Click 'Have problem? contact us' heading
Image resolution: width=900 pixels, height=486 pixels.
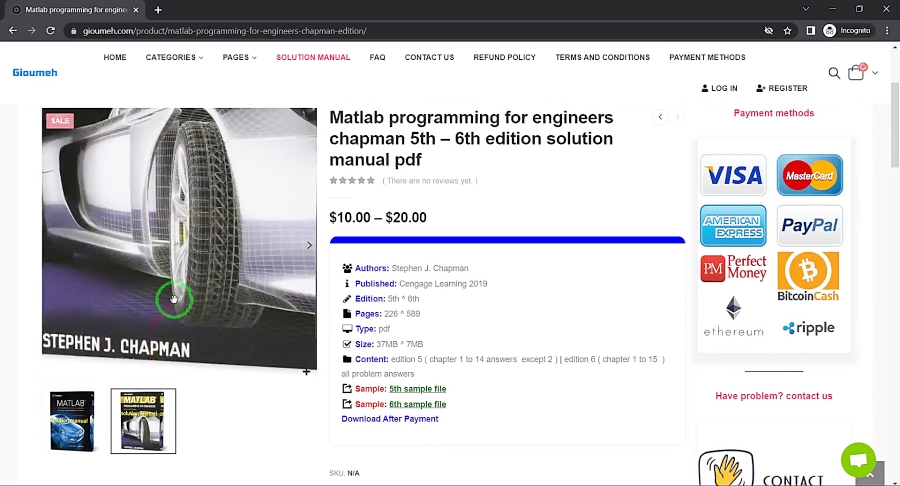[x=774, y=396]
